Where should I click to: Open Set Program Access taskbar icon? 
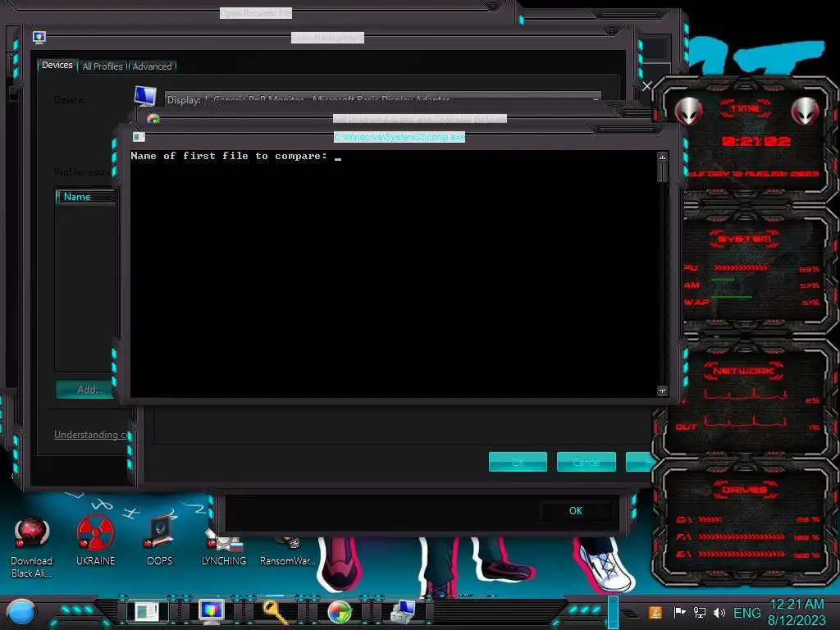point(340,612)
